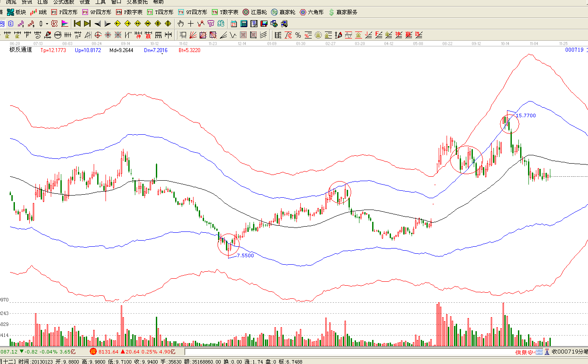
Task: Click the 15.7700 price high label
Action: point(525,115)
